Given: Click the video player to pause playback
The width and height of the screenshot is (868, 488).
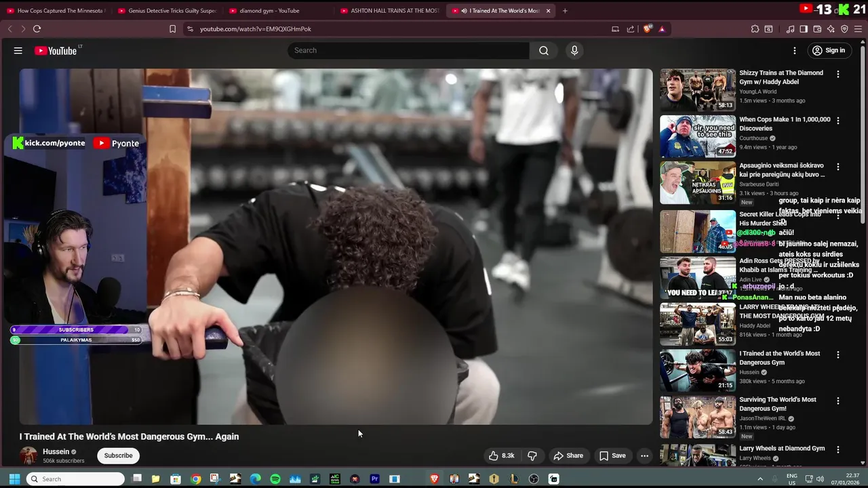Looking at the screenshot, I should 336,246.
